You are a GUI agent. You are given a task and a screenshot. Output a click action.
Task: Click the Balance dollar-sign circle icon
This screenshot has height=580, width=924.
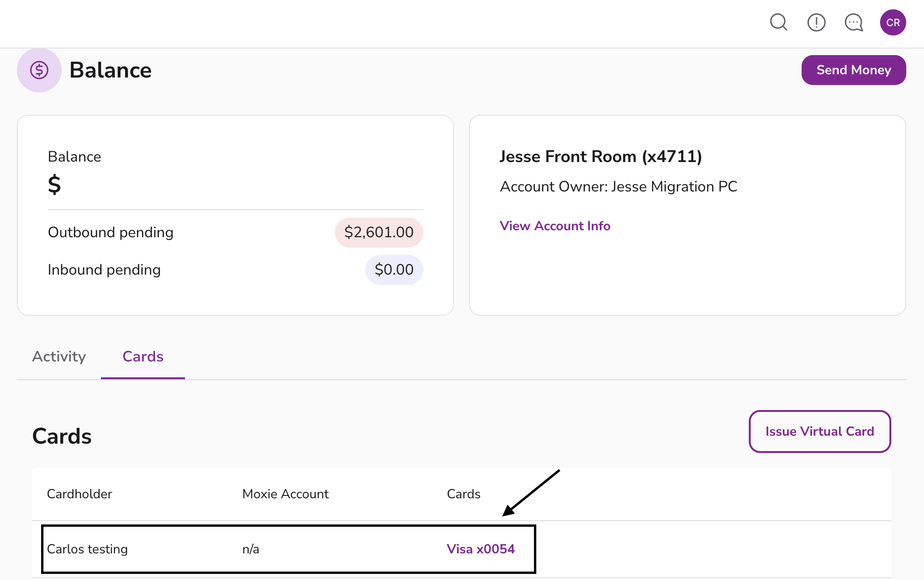click(x=39, y=70)
